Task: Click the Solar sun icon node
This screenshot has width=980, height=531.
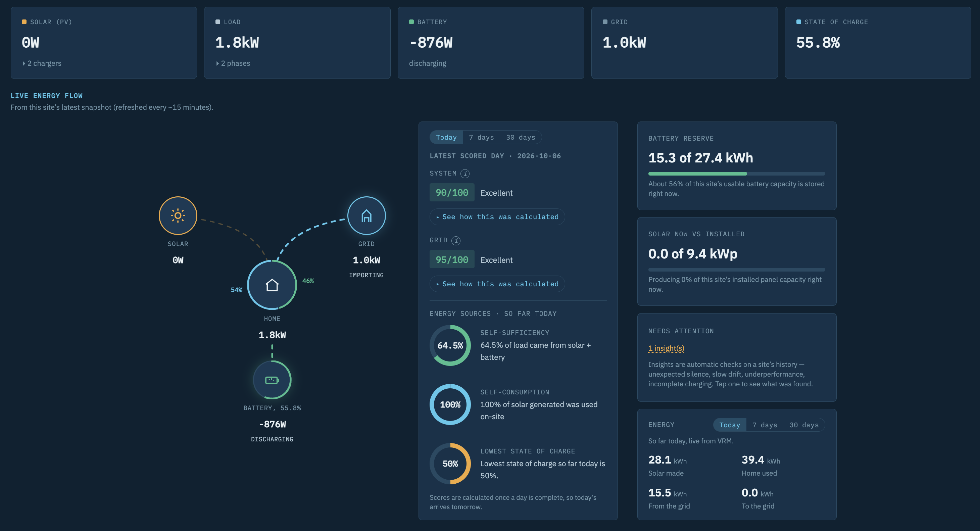Action: [x=178, y=215]
